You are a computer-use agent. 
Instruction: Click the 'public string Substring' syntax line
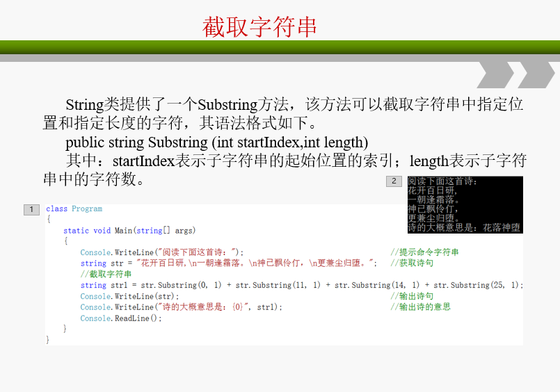tap(217, 142)
